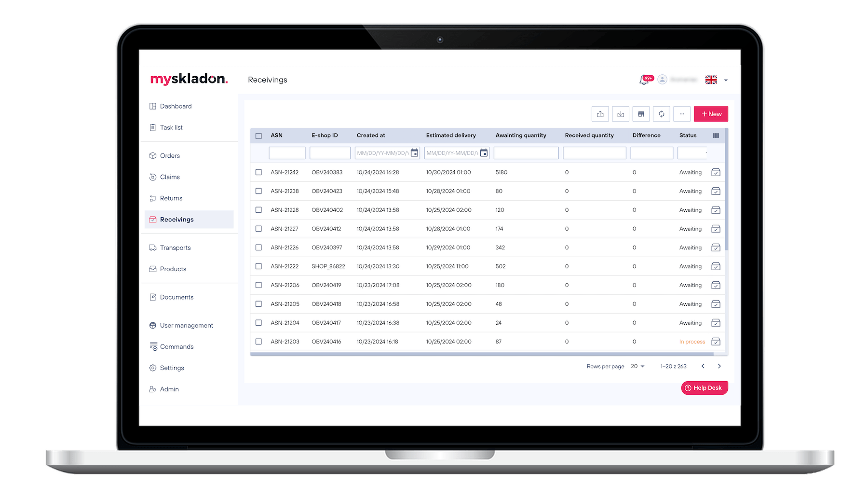Click the import download icon in toolbar
The height and width of the screenshot is (495, 868).
tap(621, 114)
